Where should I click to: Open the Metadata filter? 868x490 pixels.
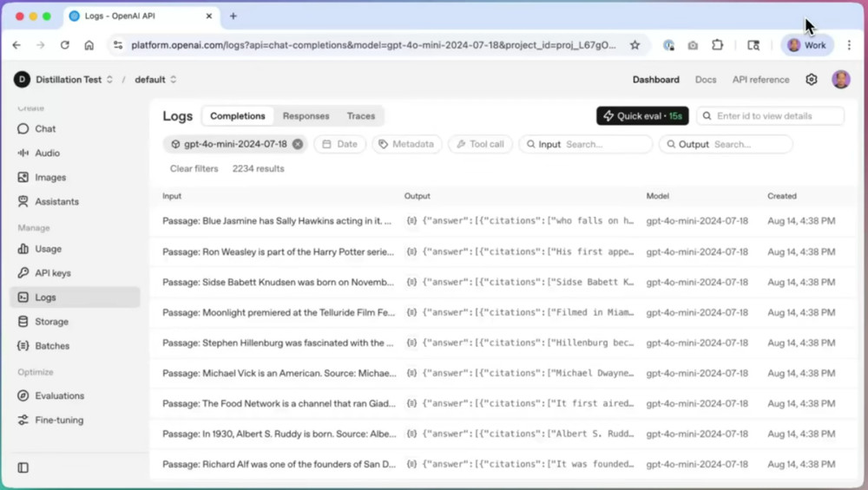(x=406, y=144)
